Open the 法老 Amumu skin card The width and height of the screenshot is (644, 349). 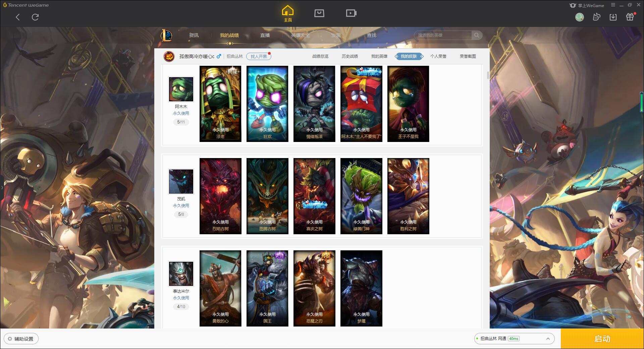pos(220,104)
